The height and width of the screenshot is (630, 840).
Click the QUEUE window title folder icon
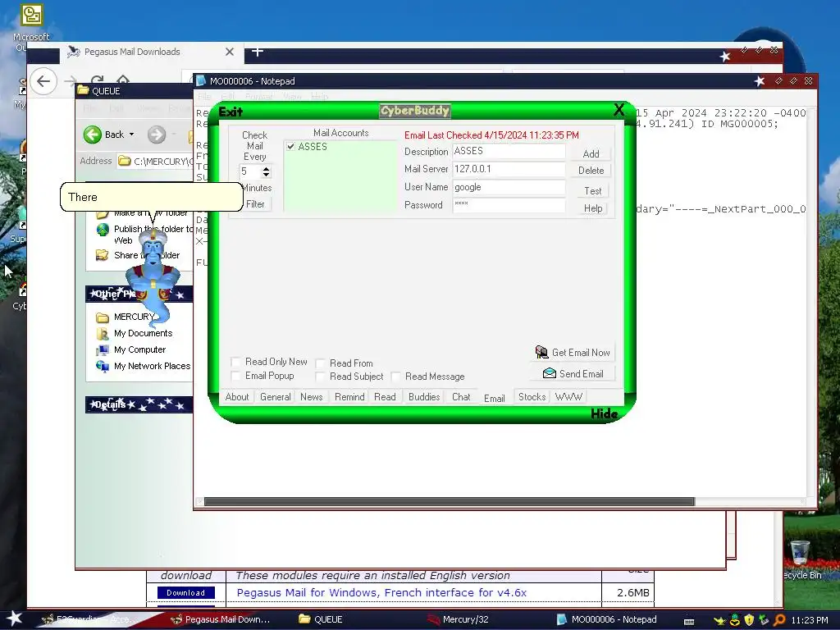(x=83, y=90)
